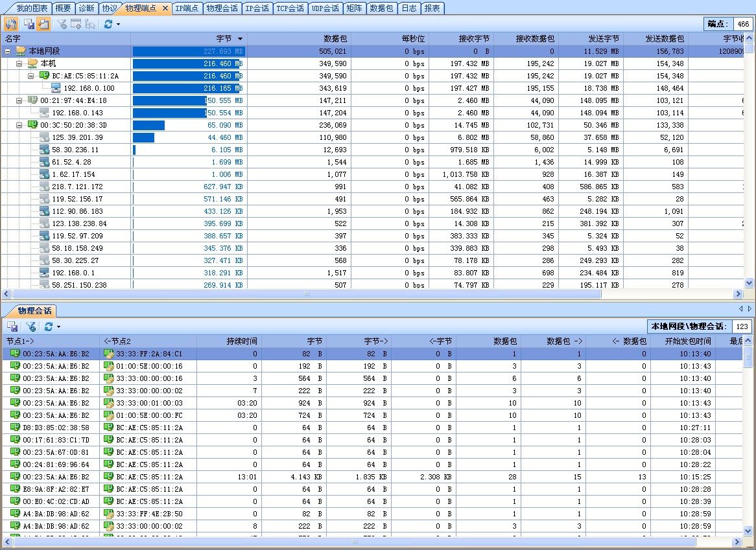Click the save icon in the 物理会话 panel

tap(12, 326)
